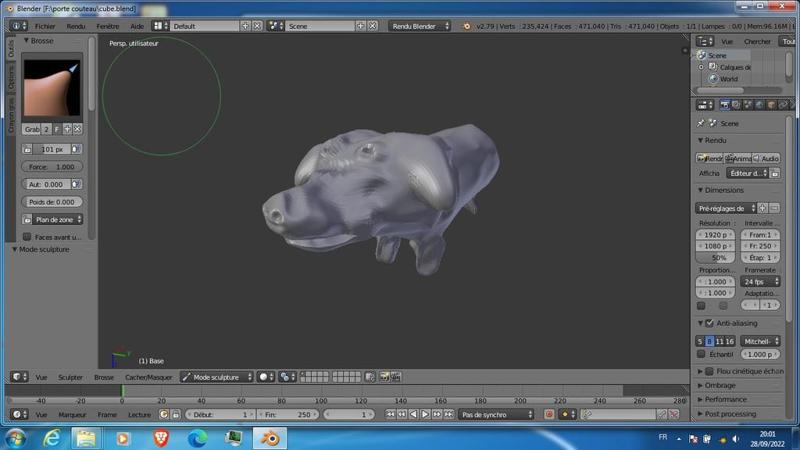Play the animation forward
The height and width of the screenshot is (450, 800).
425,414
